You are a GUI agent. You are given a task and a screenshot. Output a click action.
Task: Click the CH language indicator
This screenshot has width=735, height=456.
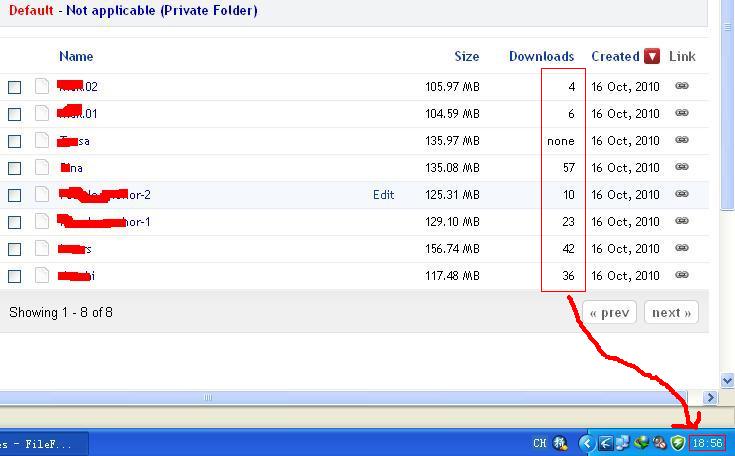coord(540,443)
